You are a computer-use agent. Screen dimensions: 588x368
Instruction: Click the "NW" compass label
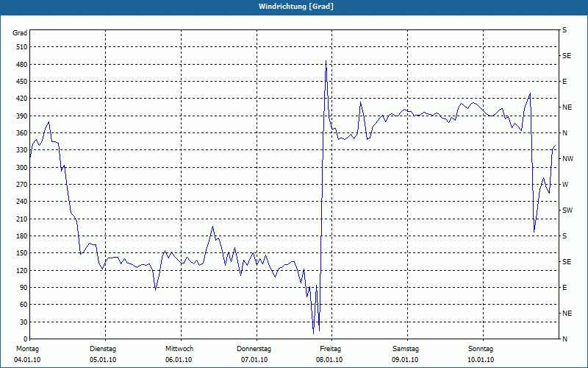click(568, 159)
